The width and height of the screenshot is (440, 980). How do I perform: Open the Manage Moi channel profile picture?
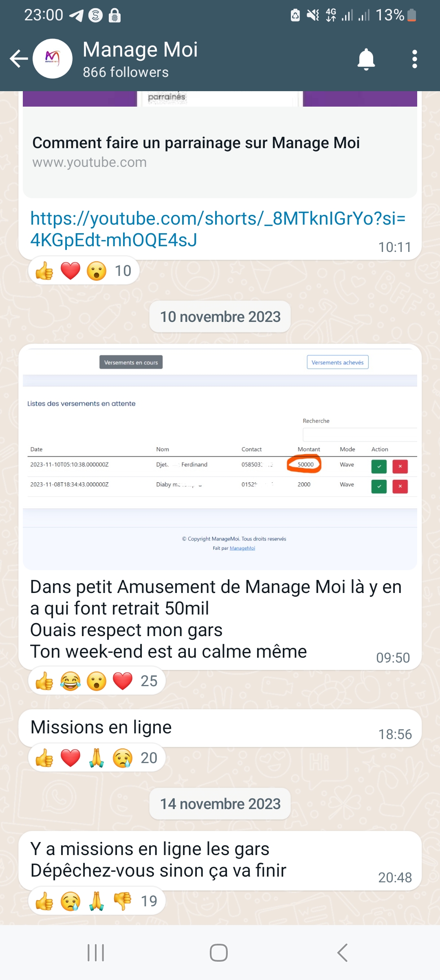(53, 59)
